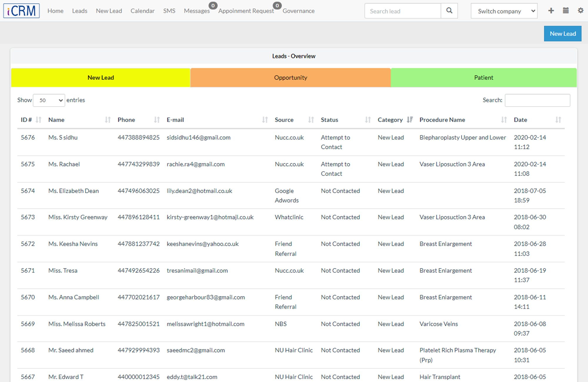Image resolution: width=588 pixels, height=382 pixels.
Task: Open the calendar icon in top bar
Action: 566,11
